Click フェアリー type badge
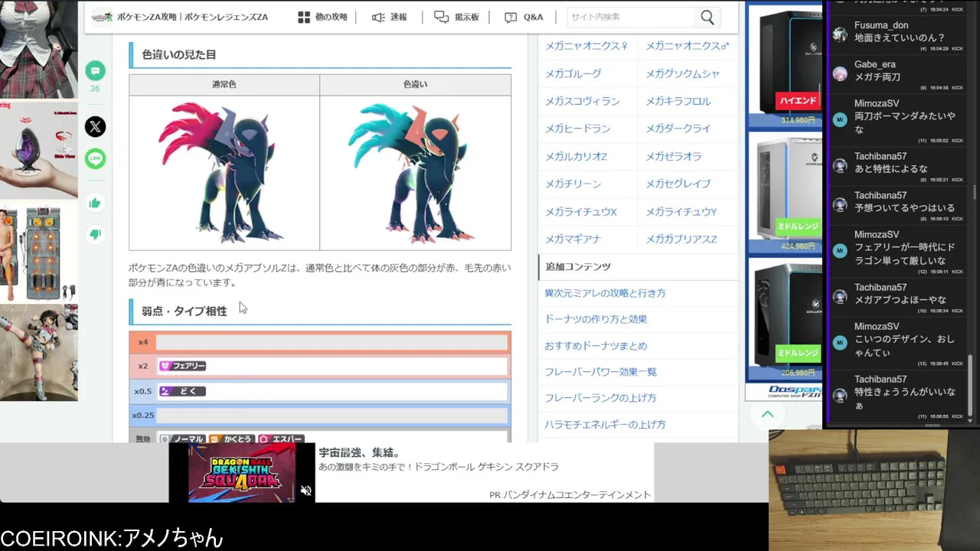The width and height of the screenshot is (980, 551). 182,366
